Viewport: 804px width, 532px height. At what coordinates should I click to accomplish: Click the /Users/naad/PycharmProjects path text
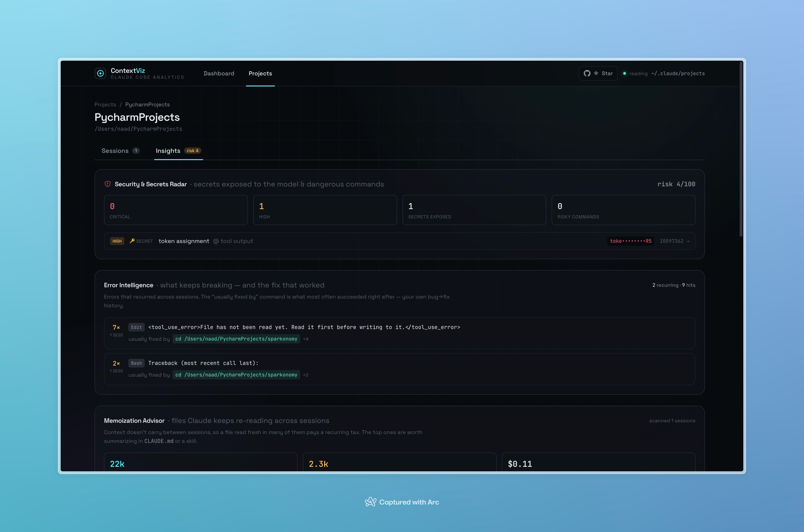[138, 129]
